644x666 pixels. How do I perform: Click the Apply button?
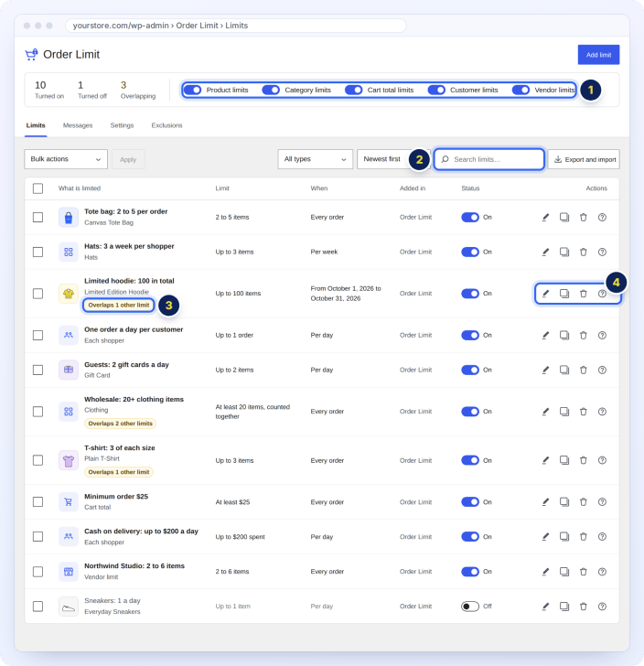click(128, 159)
